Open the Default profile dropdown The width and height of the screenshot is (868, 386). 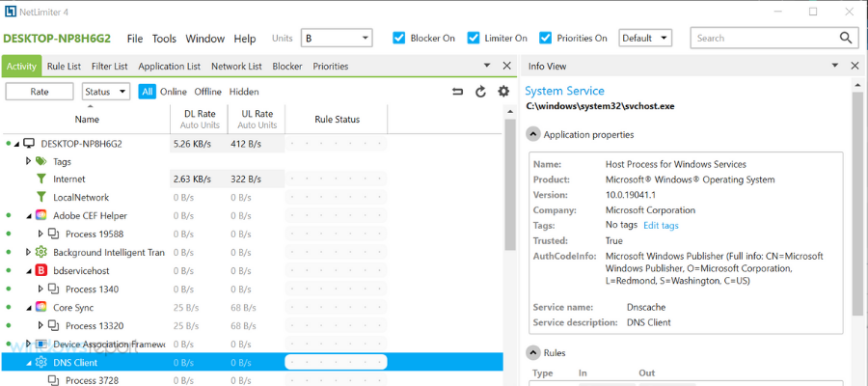click(x=645, y=38)
